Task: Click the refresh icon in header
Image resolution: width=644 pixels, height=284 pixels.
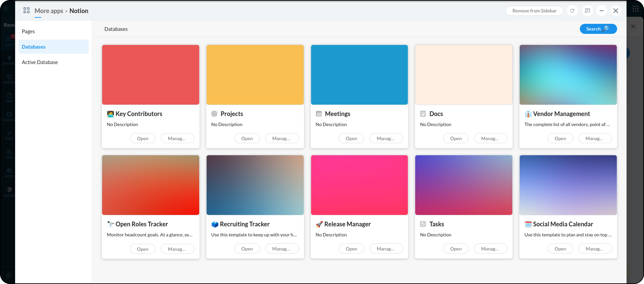Action: point(572,11)
